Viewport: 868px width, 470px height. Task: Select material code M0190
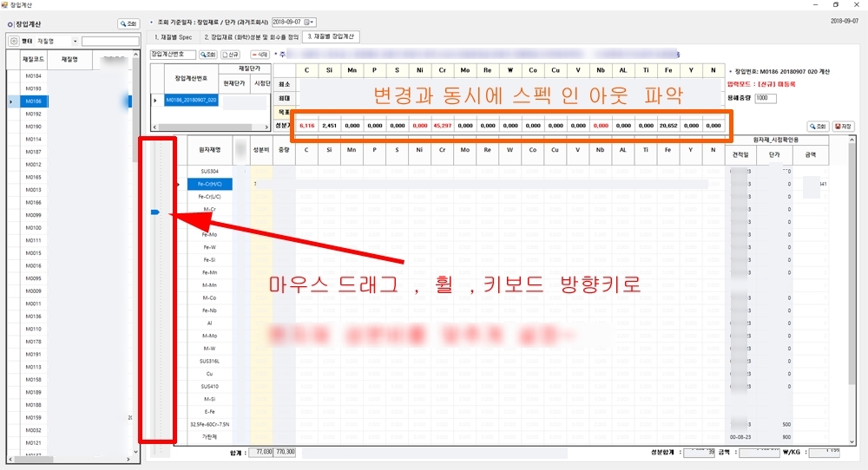tap(33, 127)
